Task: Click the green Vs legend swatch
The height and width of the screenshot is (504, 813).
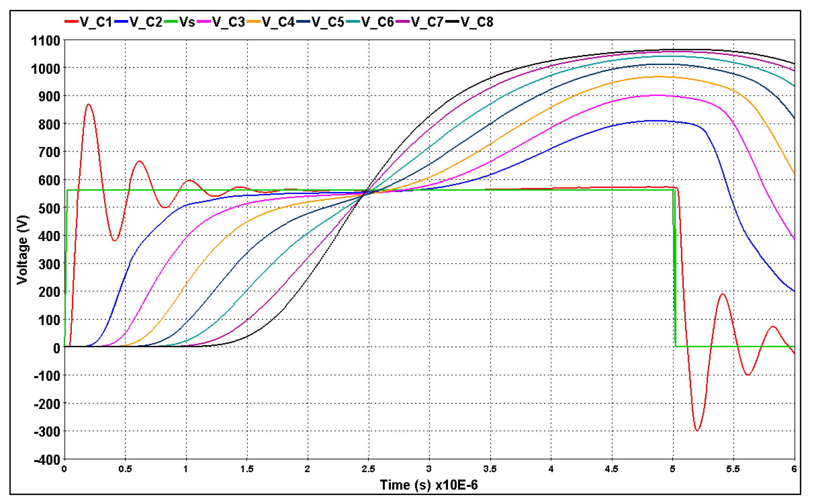Action: pyautogui.click(x=171, y=22)
